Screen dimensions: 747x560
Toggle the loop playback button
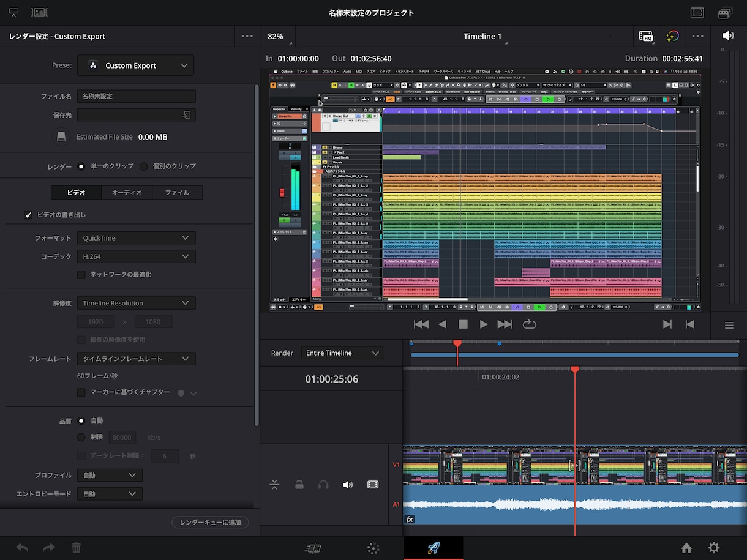pyautogui.click(x=530, y=324)
